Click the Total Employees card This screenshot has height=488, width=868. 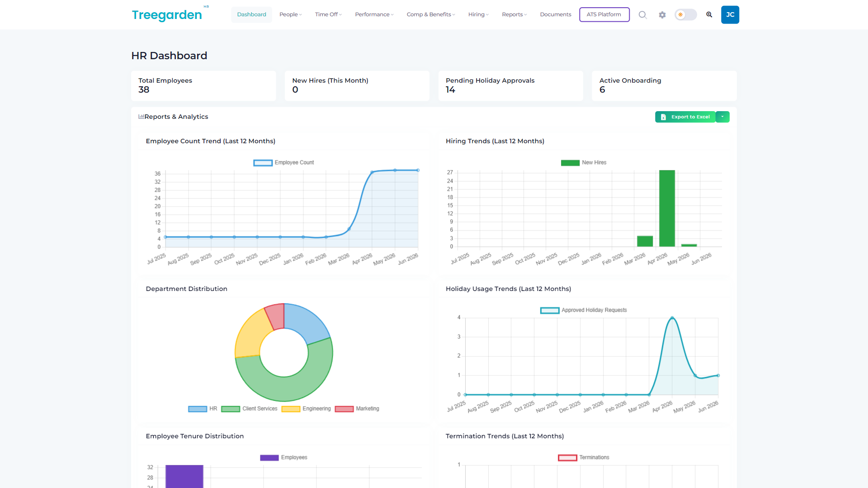click(203, 86)
